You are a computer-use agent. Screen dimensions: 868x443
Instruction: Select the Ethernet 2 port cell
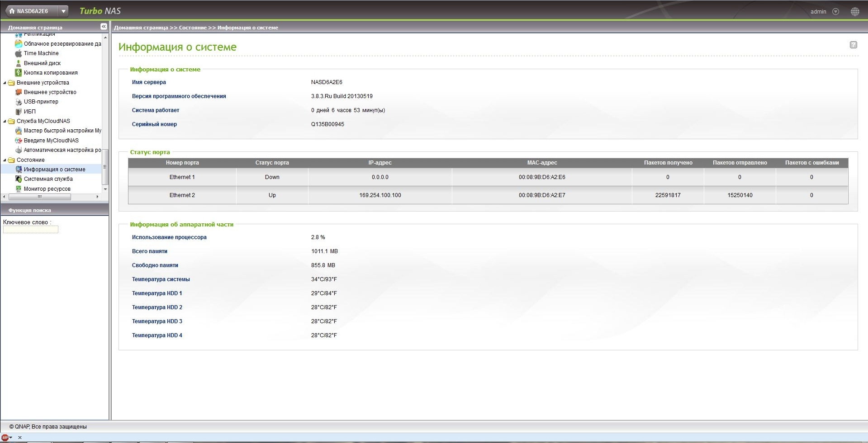[182, 195]
